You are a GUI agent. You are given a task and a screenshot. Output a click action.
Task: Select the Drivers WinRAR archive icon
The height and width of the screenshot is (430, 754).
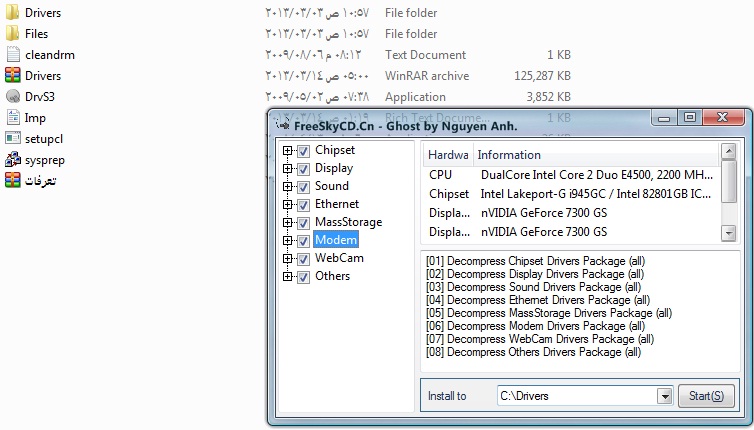coord(13,76)
